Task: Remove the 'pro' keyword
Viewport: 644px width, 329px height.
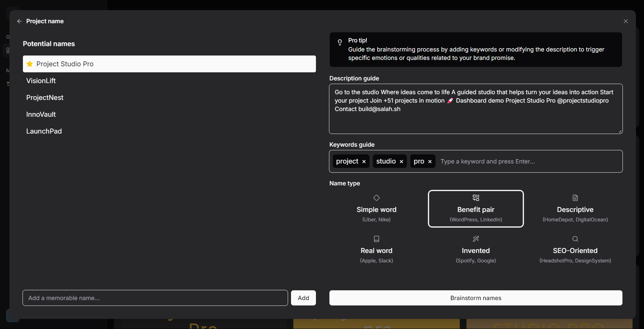Action: [429, 161]
